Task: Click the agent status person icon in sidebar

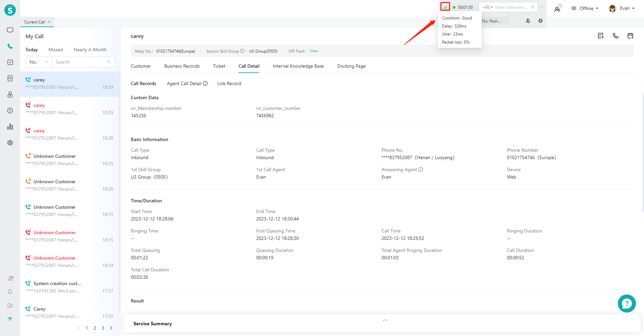Action: [x=10, y=278]
